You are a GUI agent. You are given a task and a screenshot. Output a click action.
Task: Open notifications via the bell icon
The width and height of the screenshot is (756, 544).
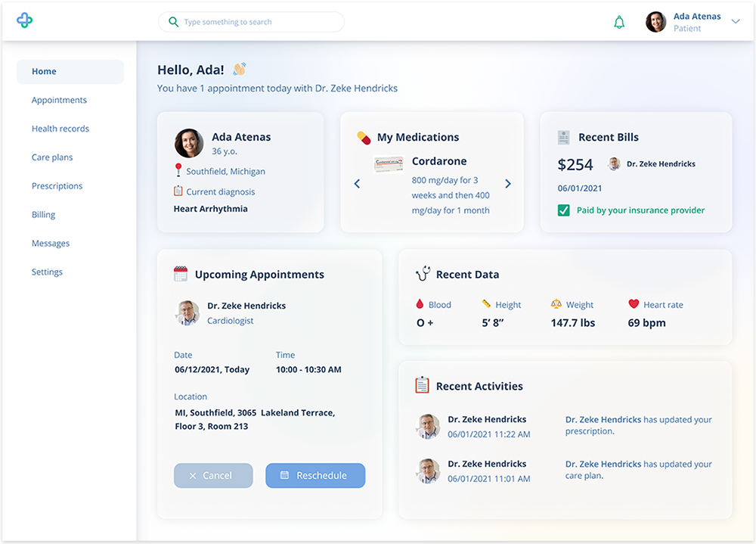(619, 21)
